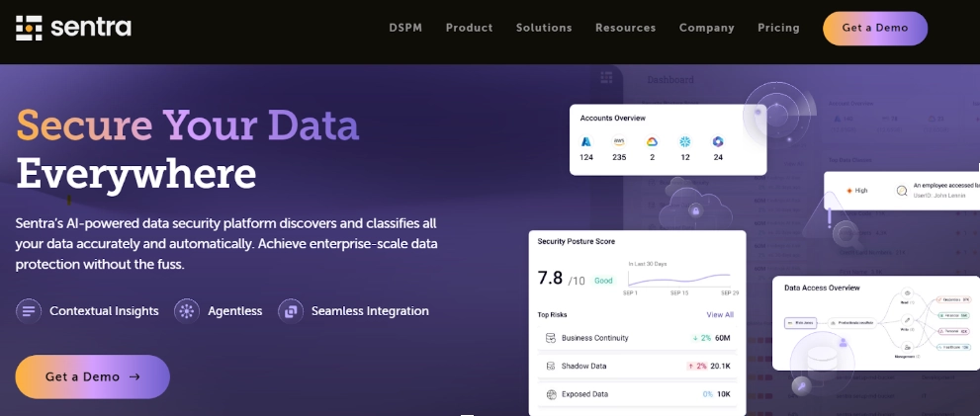Select the AWS account icon showing 235

pyautogui.click(x=619, y=141)
